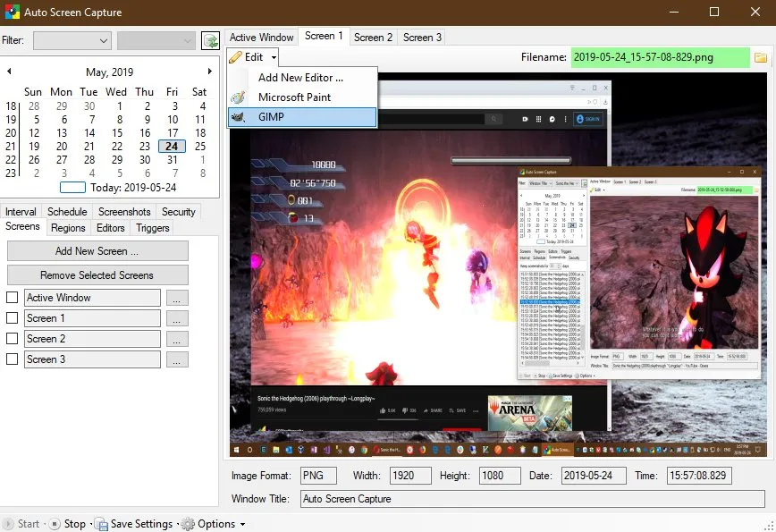
Task: Click the Add New Screen button
Action: pos(97,251)
